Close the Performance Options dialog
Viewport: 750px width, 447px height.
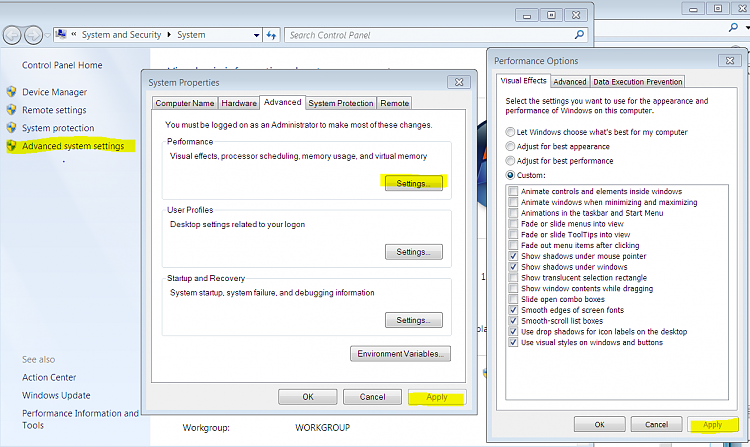[730, 61]
